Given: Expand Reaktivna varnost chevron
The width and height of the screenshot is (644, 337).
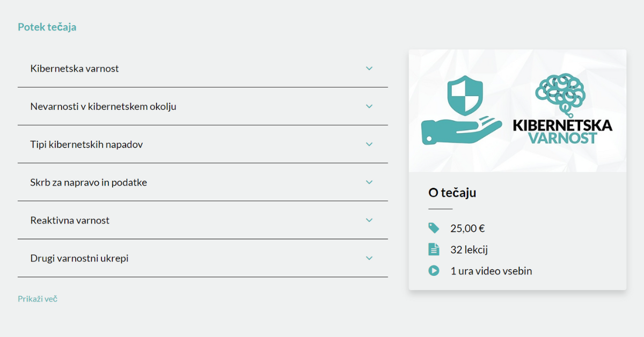Looking at the screenshot, I should click(369, 220).
